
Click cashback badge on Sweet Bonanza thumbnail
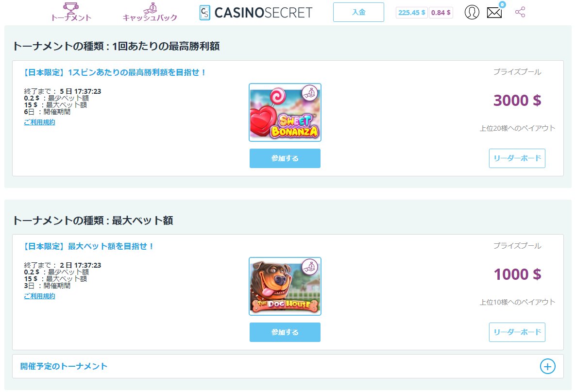tap(310, 93)
